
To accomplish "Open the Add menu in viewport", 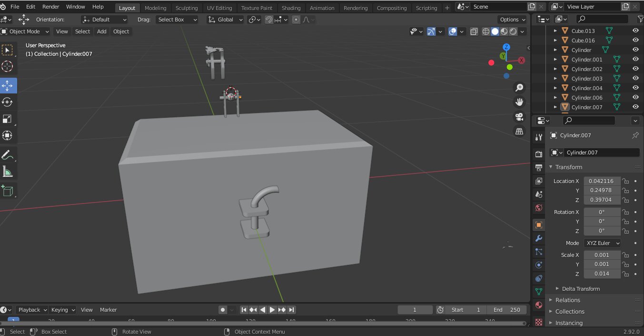I will (102, 31).
